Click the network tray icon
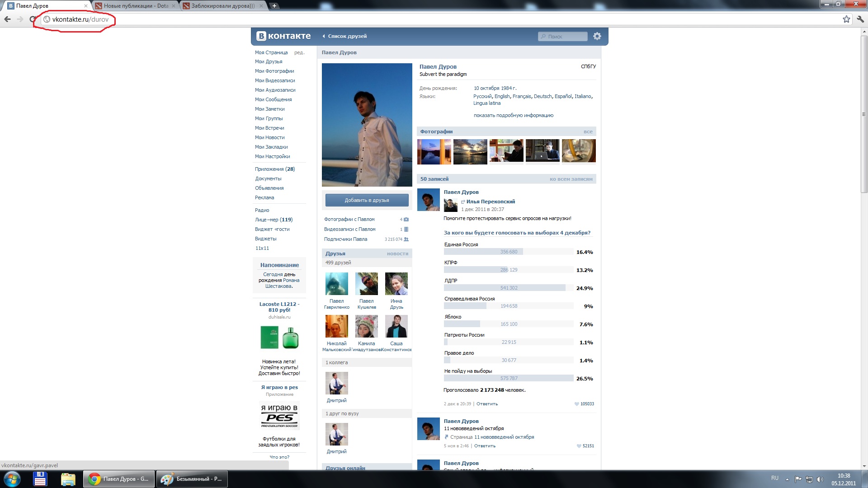 pos(809,479)
